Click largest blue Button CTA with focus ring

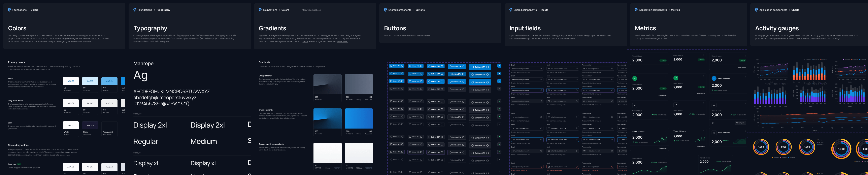(x=480, y=82)
